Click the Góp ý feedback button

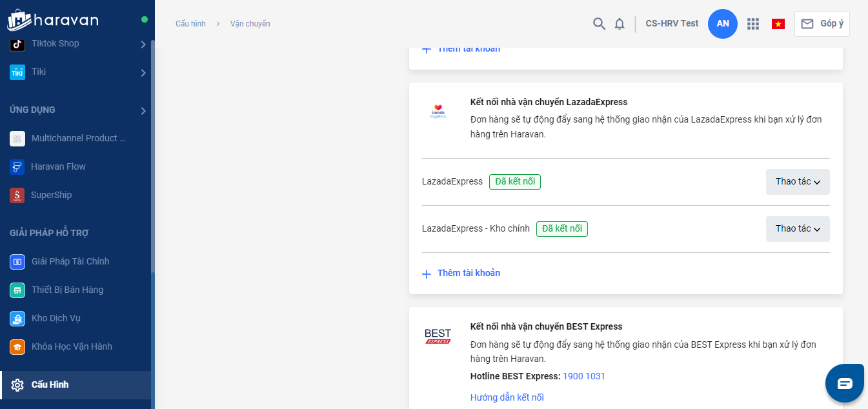[x=822, y=24]
